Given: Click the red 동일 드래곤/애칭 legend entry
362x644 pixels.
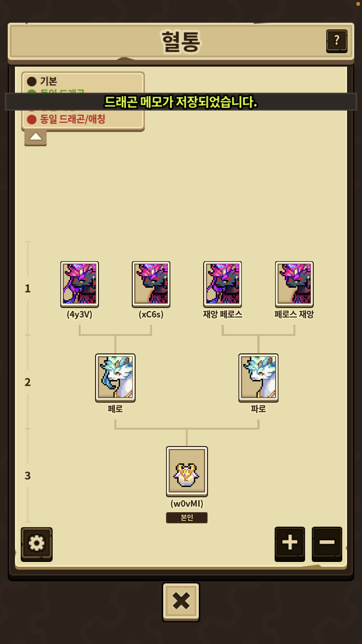Looking at the screenshot, I should 66,119.
